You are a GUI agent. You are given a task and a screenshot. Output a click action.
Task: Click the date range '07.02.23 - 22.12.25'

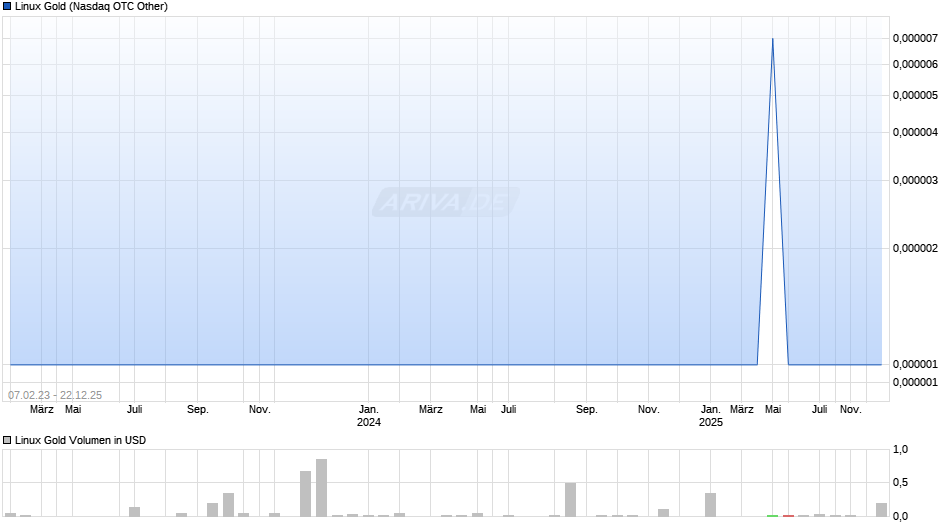(x=55, y=395)
